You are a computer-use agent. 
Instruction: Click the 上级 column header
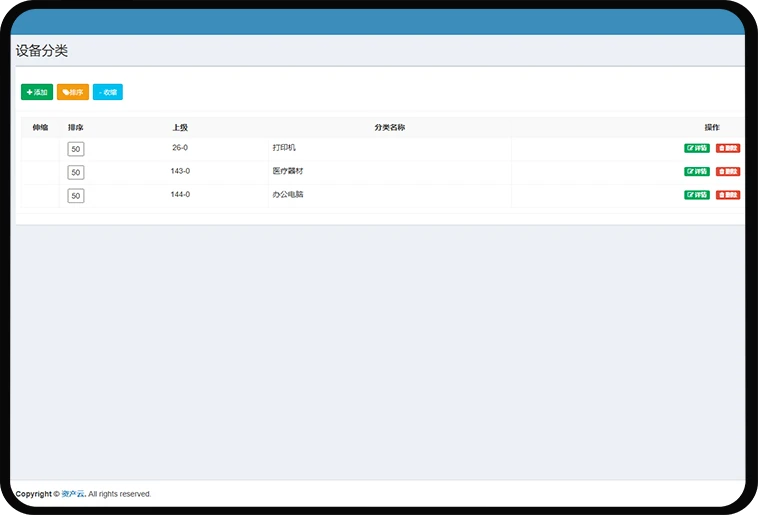point(180,127)
